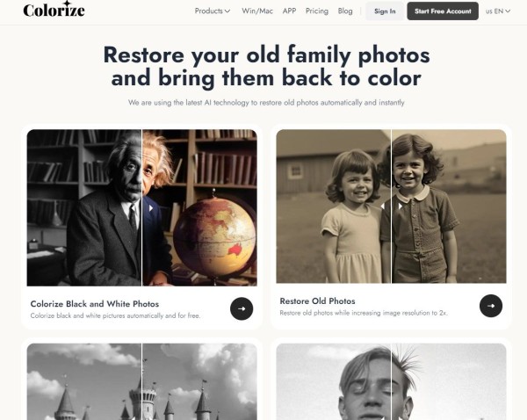Open the Blog link
This screenshot has width=527, height=420.
pyautogui.click(x=345, y=11)
